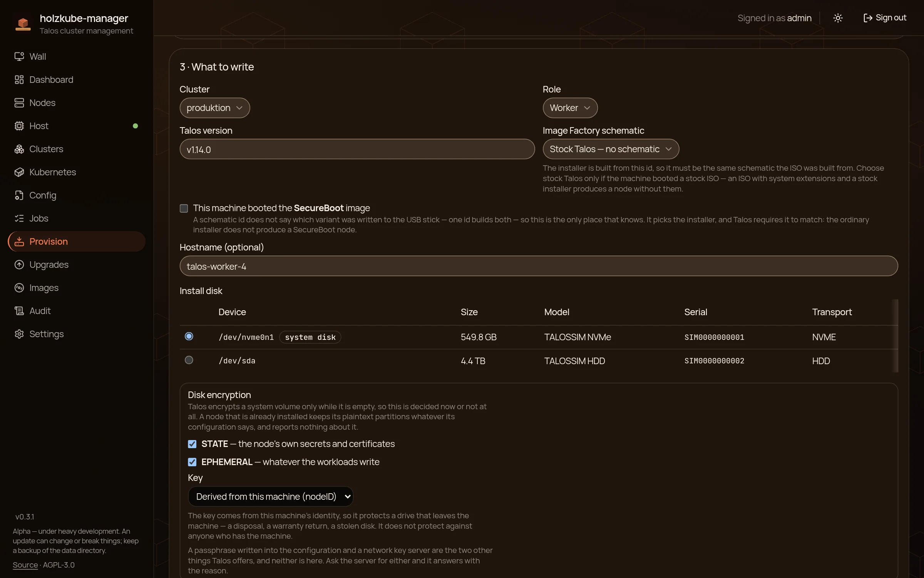Click serial SIM0000000002

click(714, 361)
